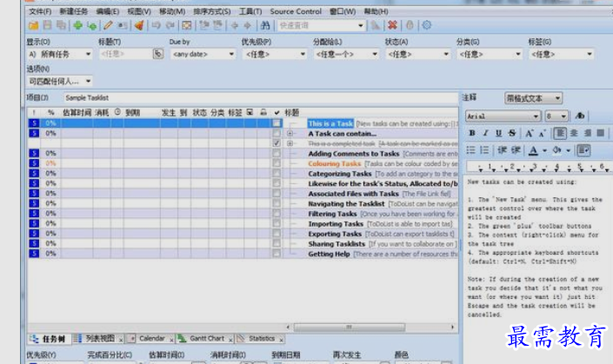This screenshot has width=613, height=364.
Task: Uncheck the completed task's checkbox
Action: [x=277, y=143]
